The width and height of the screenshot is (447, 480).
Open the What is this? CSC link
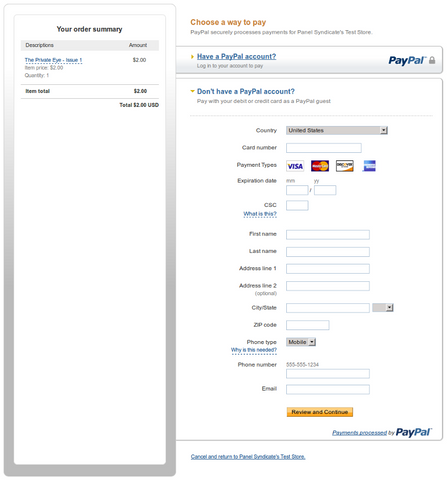click(260, 214)
